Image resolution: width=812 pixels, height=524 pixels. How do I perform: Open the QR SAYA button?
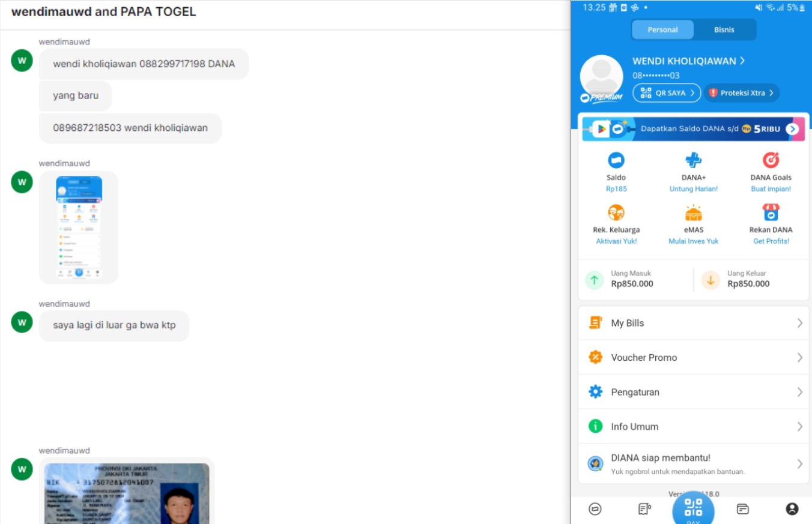[667, 93]
